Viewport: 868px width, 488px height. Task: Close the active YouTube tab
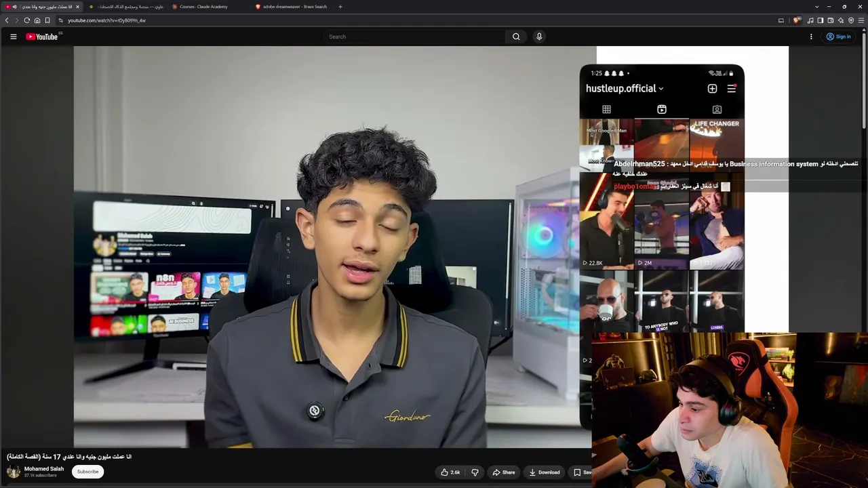[77, 7]
